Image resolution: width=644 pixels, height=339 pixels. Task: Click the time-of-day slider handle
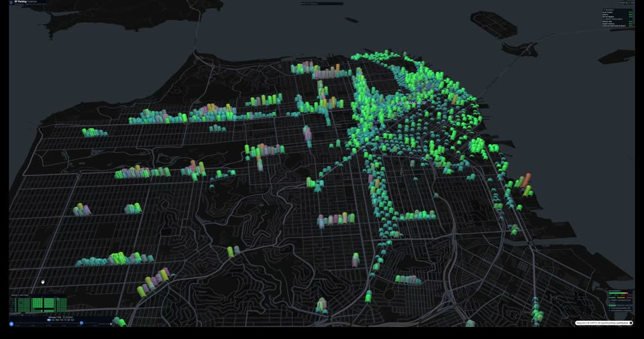click(x=81, y=323)
